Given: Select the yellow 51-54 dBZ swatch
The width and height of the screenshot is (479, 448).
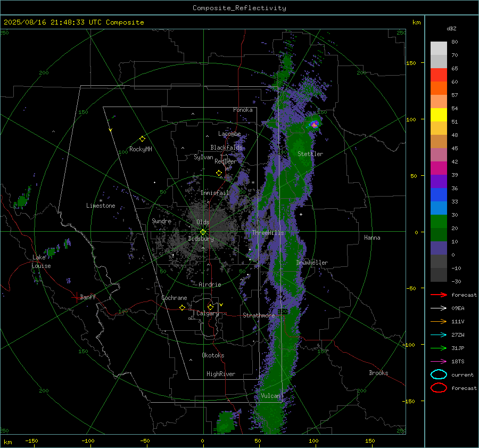Looking at the screenshot, I should point(439,115).
